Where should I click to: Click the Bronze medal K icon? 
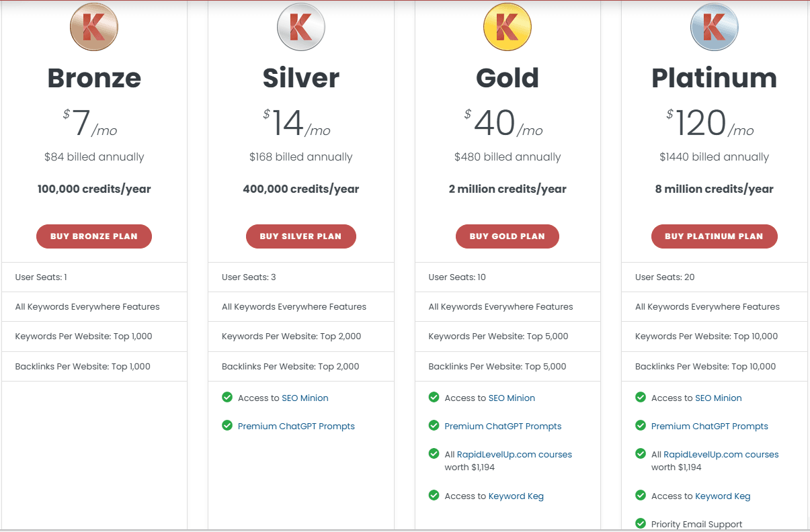pos(94,27)
